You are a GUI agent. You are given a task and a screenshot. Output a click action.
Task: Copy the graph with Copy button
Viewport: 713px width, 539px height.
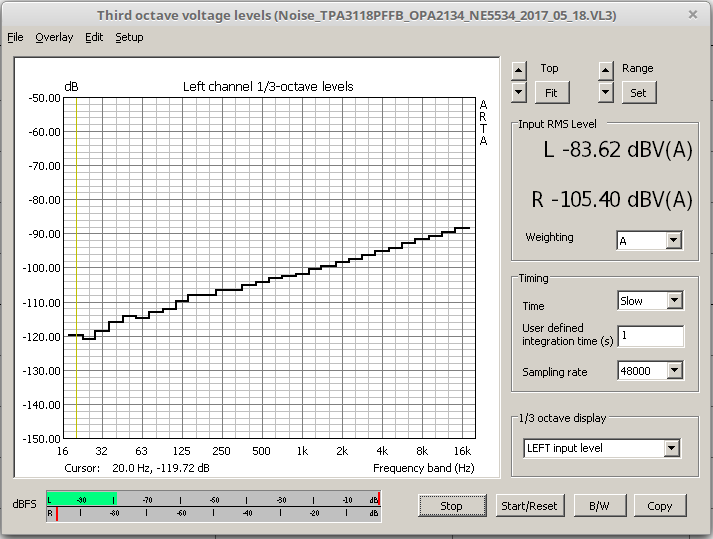click(x=659, y=505)
